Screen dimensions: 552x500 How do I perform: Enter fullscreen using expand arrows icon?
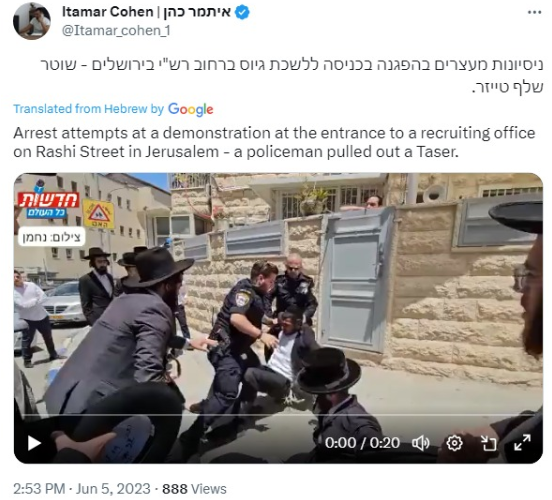pyautogui.click(x=522, y=443)
